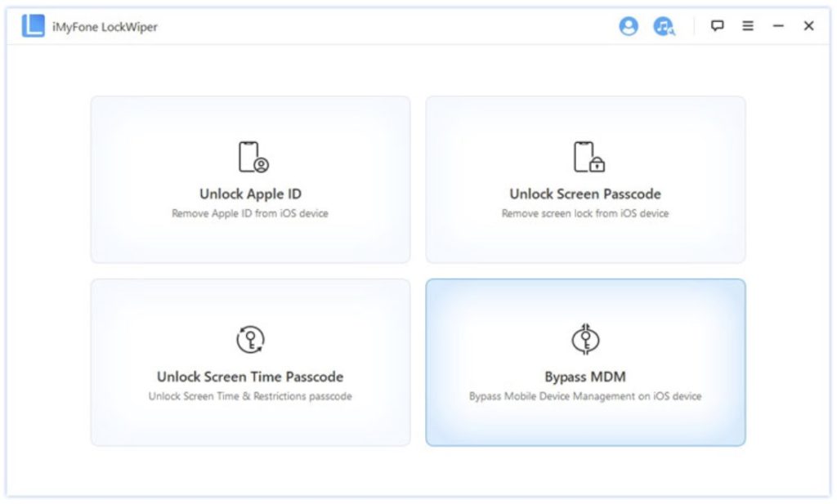Click the music search icon in title bar
This screenshot has width=837, height=504.
click(664, 25)
